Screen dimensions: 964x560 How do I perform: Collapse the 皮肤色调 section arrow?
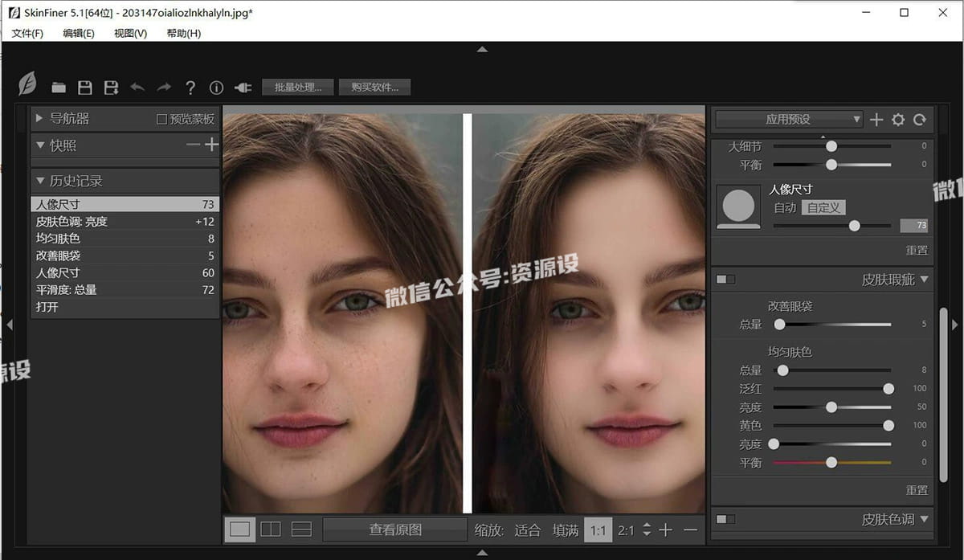click(925, 519)
